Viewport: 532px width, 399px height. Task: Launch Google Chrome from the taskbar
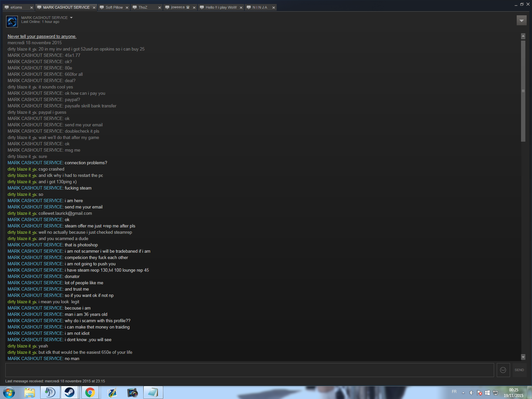pos(90,393)
